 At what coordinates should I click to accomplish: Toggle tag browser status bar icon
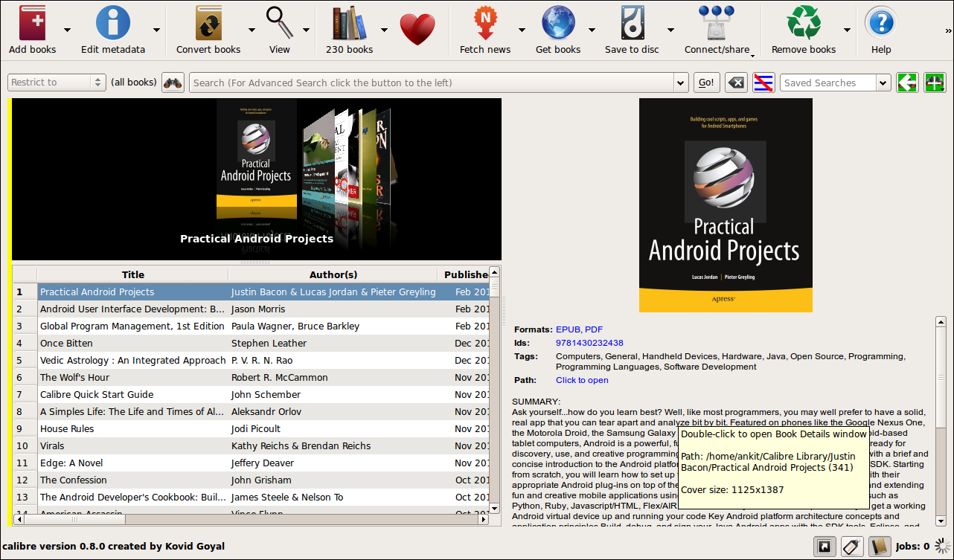tap(853, 547)
